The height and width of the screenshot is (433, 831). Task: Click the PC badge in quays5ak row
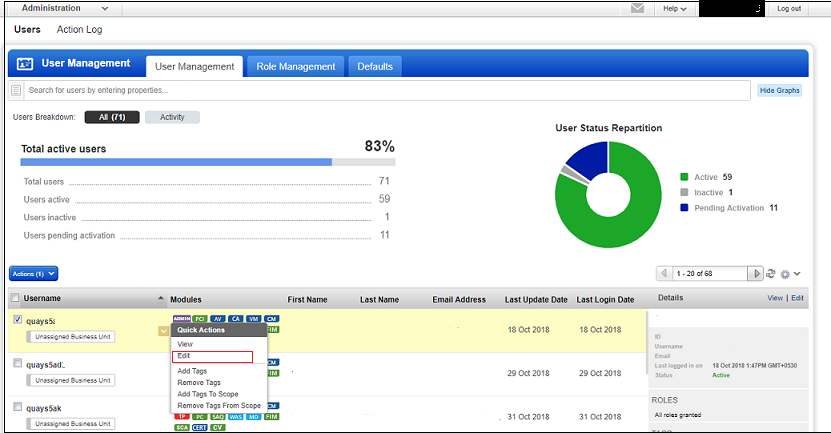[200, 417]
